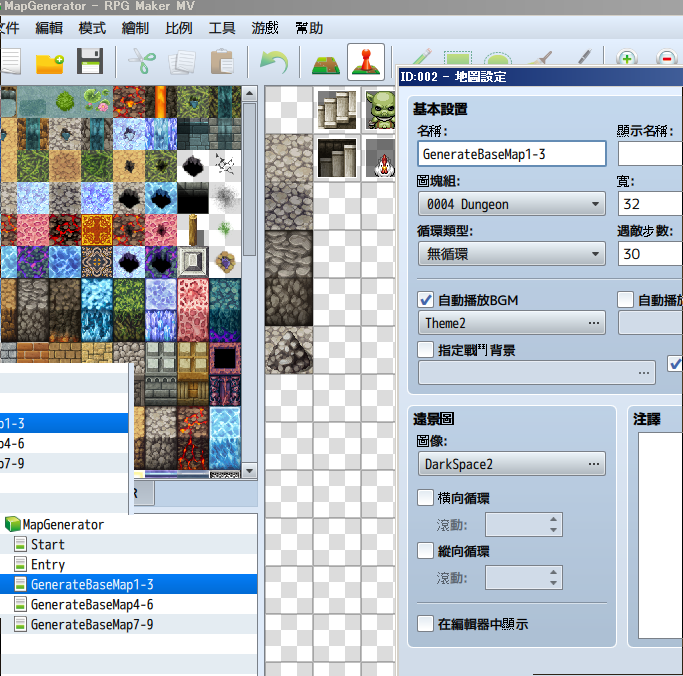Click the width field showing 32

pos(650,204)
